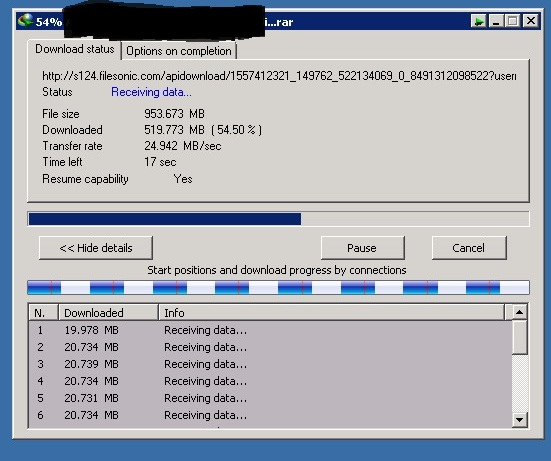The width and height of the screenshot is (551, 461).
Task: Click the N. column header
Action: [x=43, y=312]
